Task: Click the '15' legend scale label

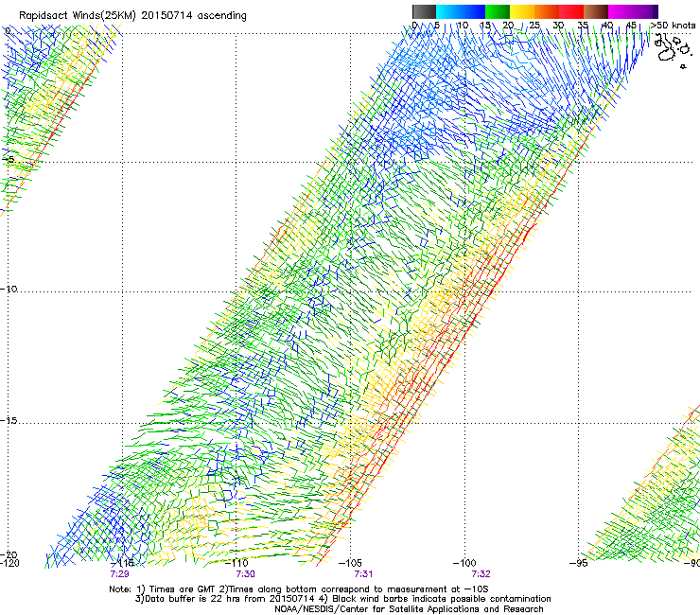Action: (485, 25)
